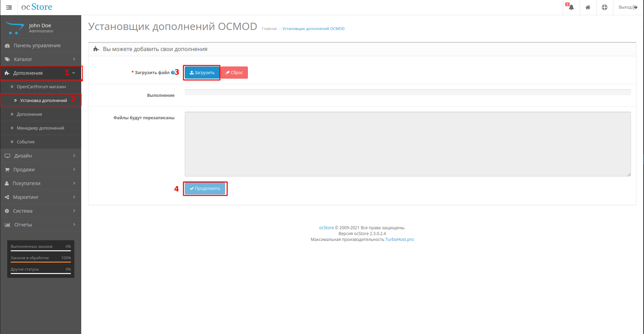Viewport: 644px width, 334px height.
Task: Click the Продолжить button
Action: 205,189
